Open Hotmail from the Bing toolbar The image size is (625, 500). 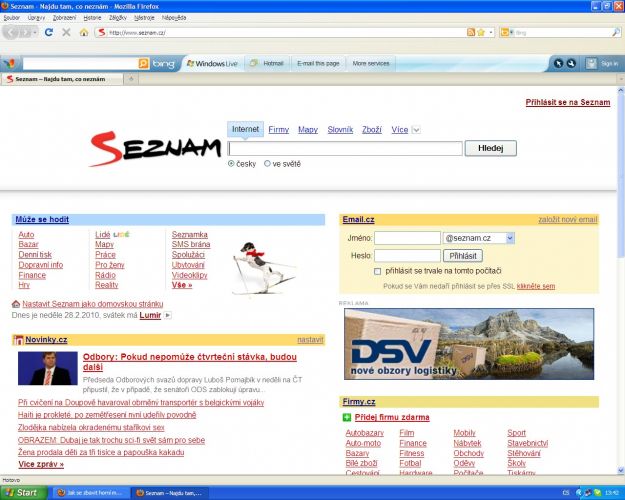(267, 63)
